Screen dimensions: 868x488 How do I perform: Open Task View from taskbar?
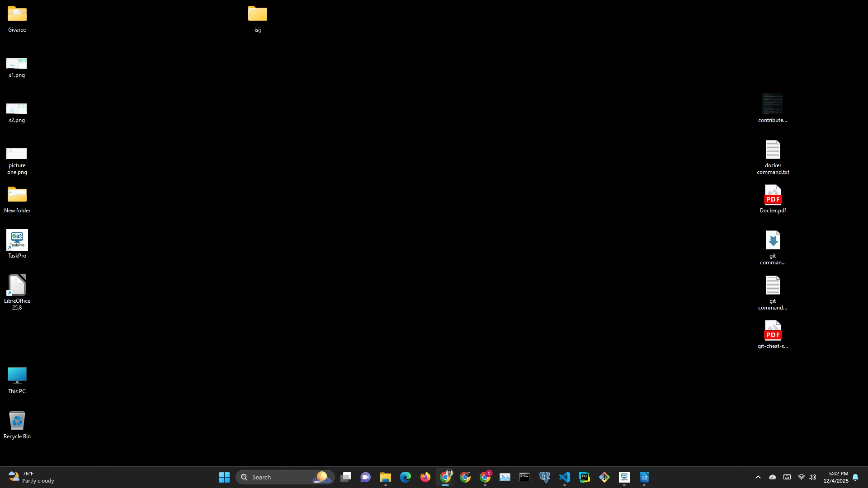346,477
